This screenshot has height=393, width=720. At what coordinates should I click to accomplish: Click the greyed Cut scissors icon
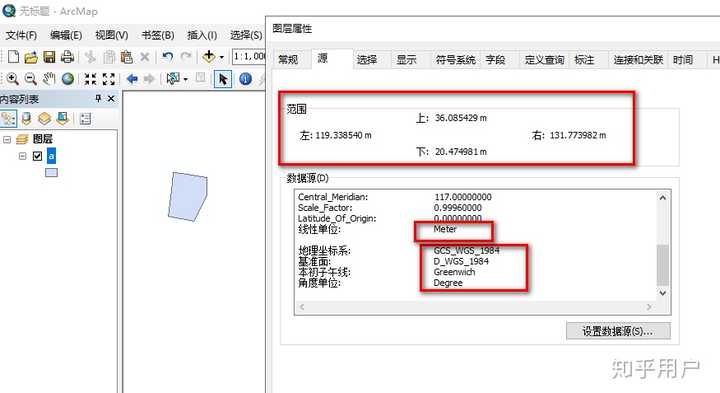(91, 57)
